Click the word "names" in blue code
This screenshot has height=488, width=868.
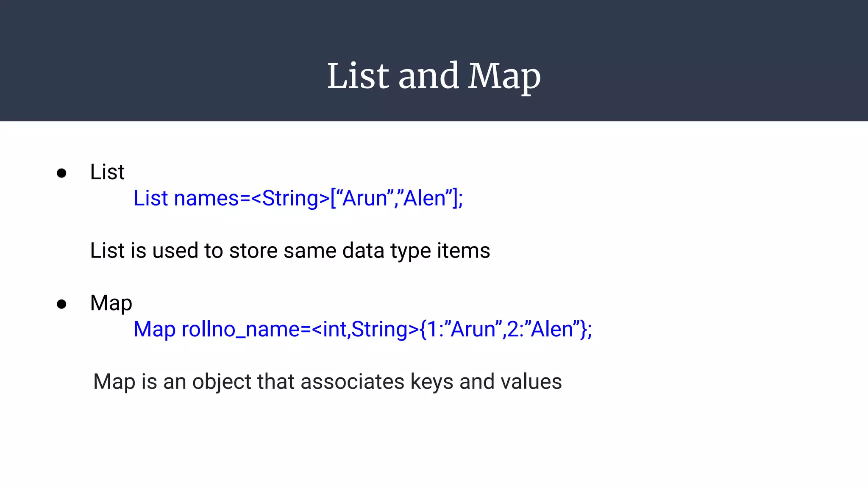[207, 198]
